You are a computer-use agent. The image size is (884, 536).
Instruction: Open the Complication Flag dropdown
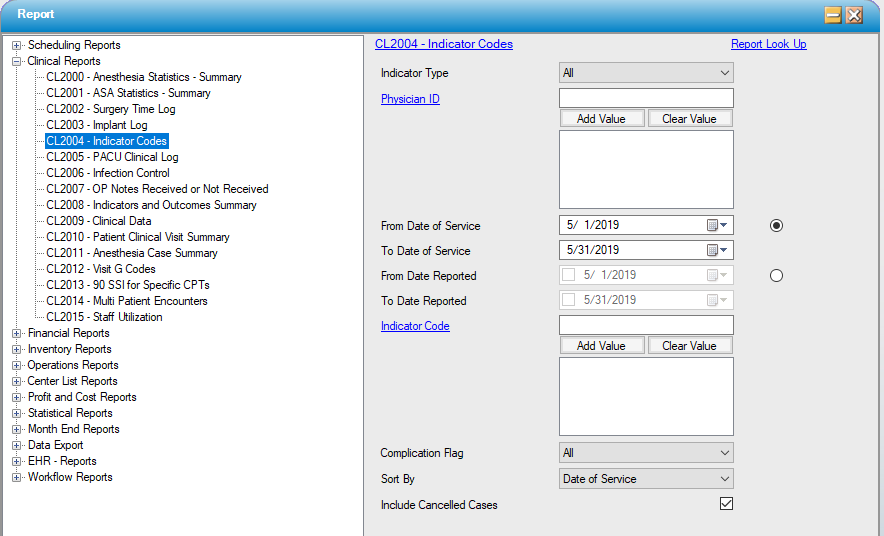(x=646, y=453)
